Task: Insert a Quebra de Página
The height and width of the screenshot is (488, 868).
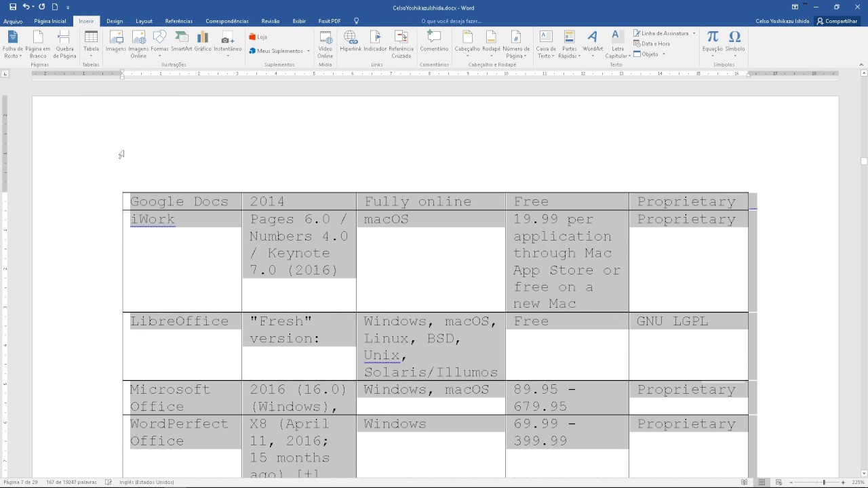Action: point(64,45)
